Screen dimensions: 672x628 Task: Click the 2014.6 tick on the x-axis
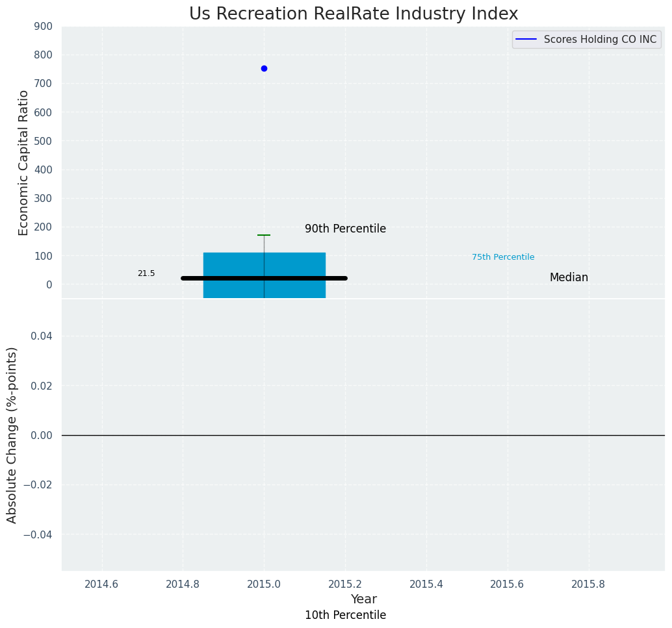(x=101, y=584)
